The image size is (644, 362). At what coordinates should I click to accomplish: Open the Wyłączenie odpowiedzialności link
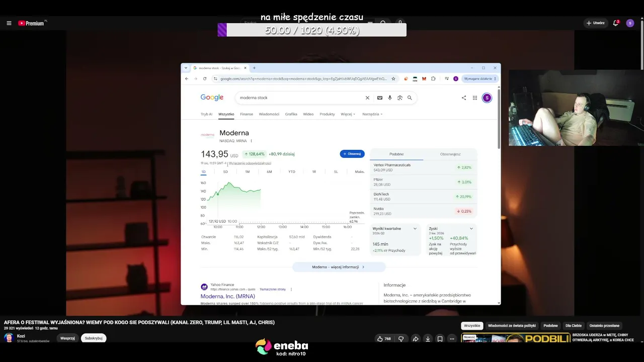[x=250, y=163]
